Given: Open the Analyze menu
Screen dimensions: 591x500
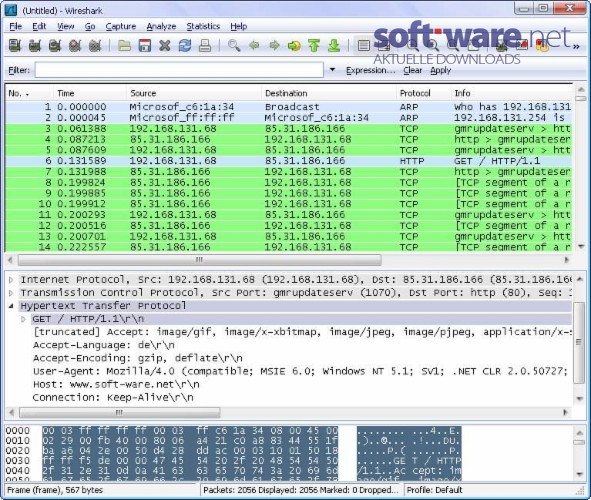Looking at the screenshot, I should click(161, 26).
